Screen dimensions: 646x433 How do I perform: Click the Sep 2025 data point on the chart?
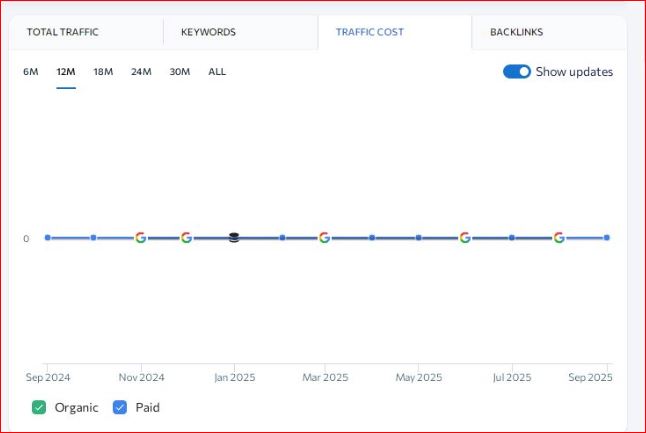click(606, 238)
